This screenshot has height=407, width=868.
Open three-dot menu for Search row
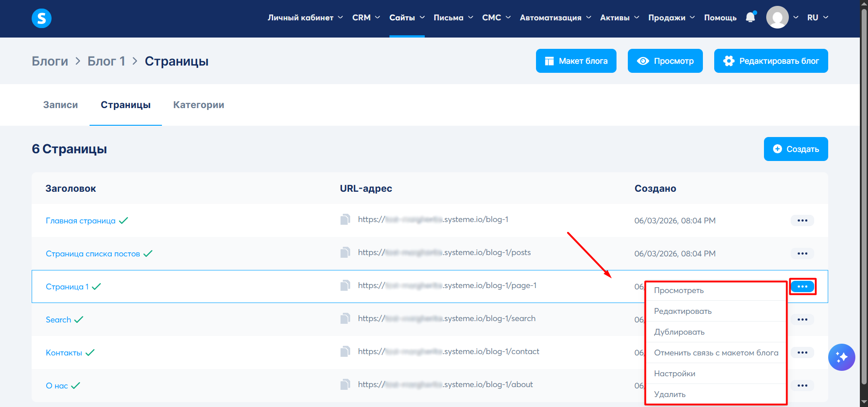(x=802, y=320)
